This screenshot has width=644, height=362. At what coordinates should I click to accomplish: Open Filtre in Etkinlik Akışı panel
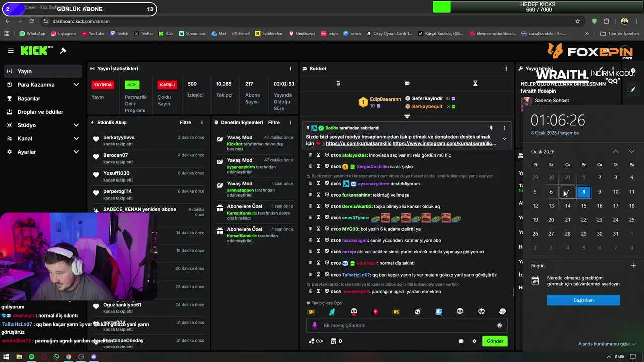[185, 122]
